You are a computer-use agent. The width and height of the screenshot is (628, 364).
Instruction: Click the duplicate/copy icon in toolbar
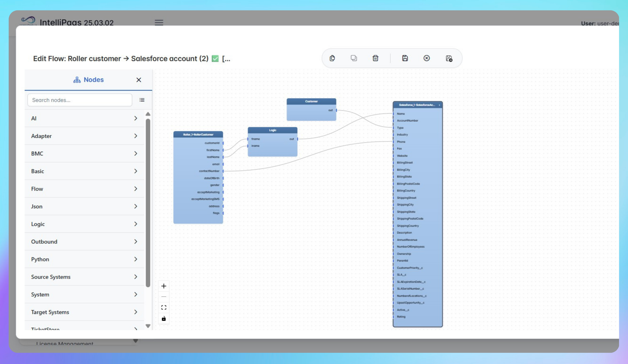tap(354, 58)
